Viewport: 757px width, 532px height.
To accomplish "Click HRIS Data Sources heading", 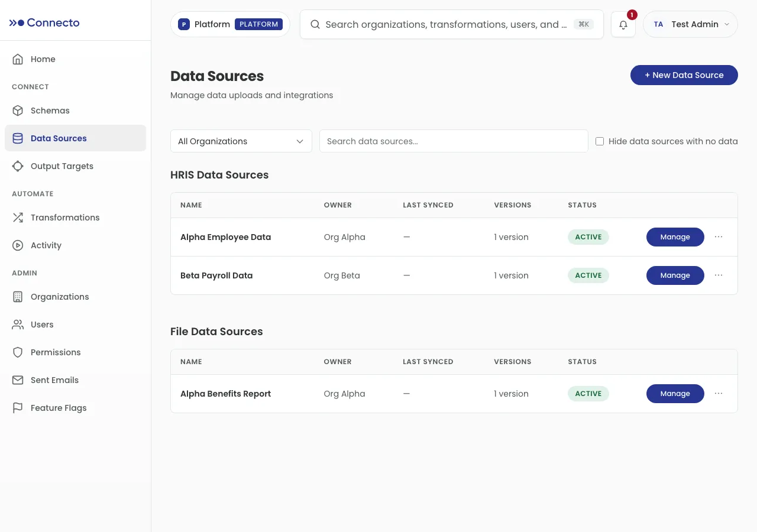I will 219,175.
